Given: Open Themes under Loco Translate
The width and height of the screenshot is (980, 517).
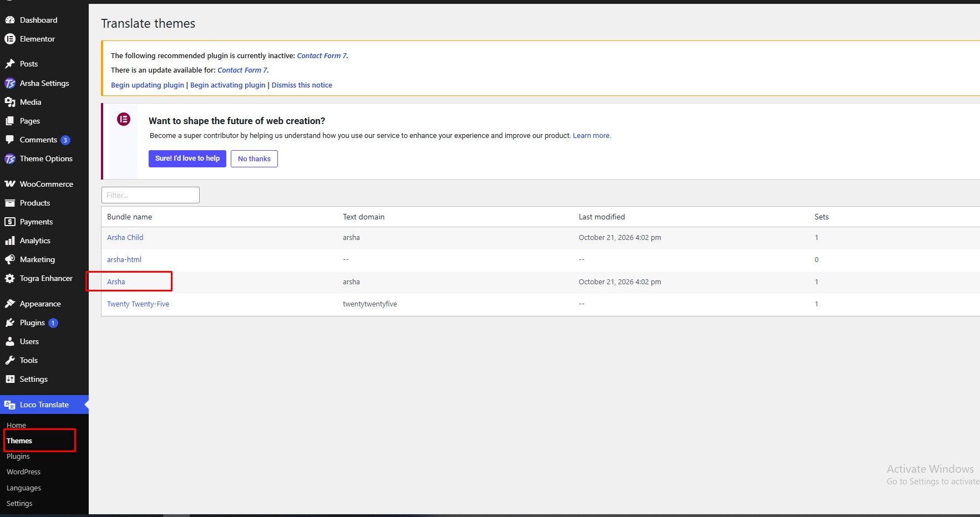Looking at the screenshot, I should pyautogui.click(x=19, y=441).
